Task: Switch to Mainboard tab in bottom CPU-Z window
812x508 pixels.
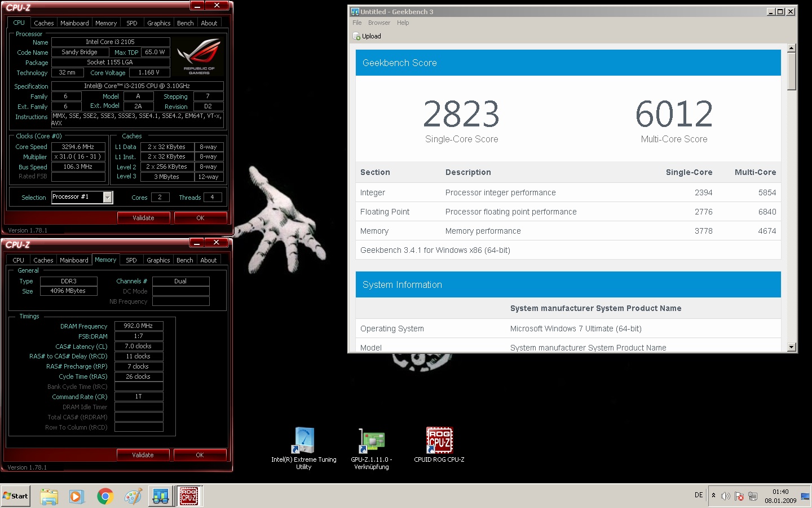Action: pos(74,260)
